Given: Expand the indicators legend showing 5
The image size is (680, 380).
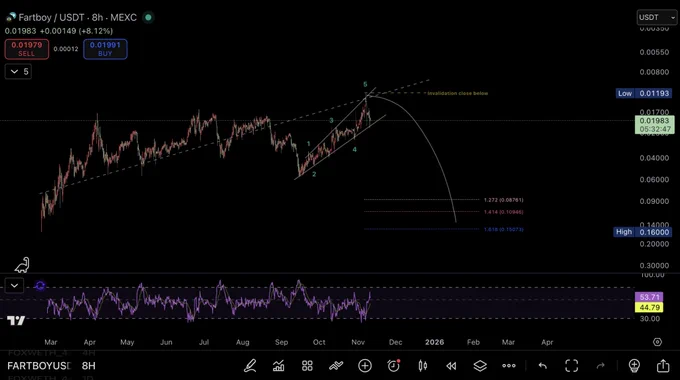Looking at the screenshot, I should click(x=18, y=72).
